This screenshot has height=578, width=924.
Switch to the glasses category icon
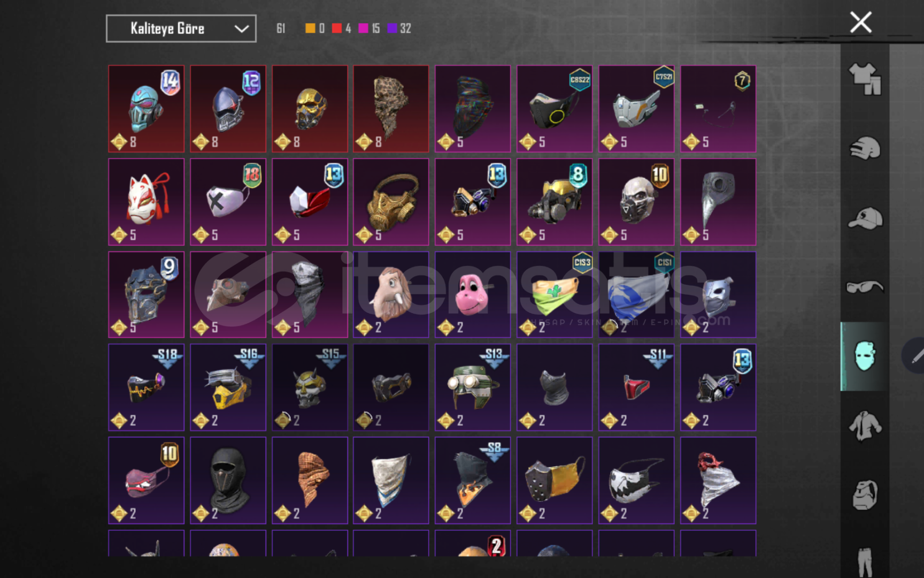point(865,287)
